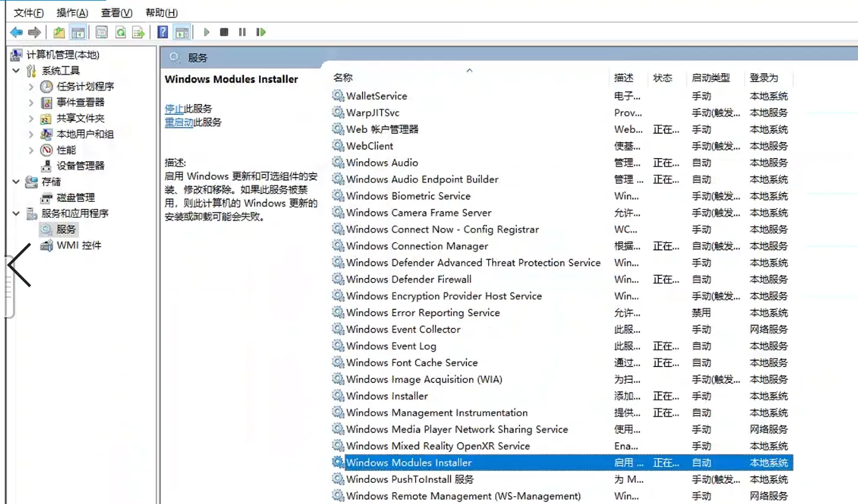
Task: Expand the 任务计划程序 tree node
Action: [31, 87]
